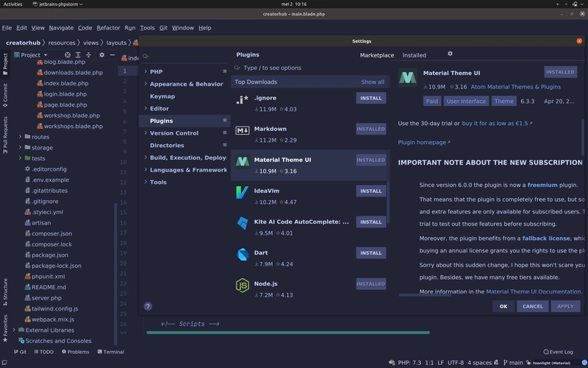Image resolution: width=588 pixels, height=368 pixels.
Task: Open the Favorites tool window
Action: point(5,328)
